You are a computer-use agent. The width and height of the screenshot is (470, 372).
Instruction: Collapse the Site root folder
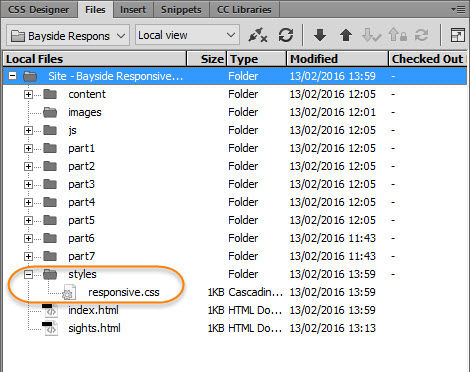coord(13,76)
